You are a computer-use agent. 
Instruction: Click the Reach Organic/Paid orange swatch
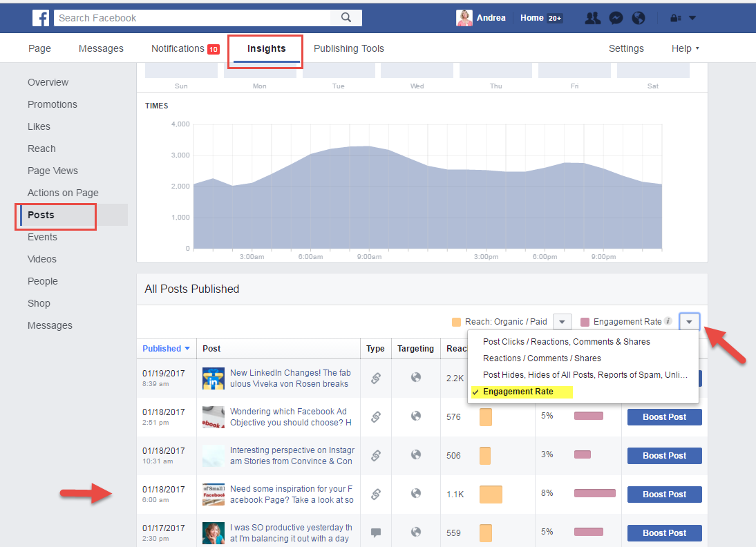click(x=456, y=322)
